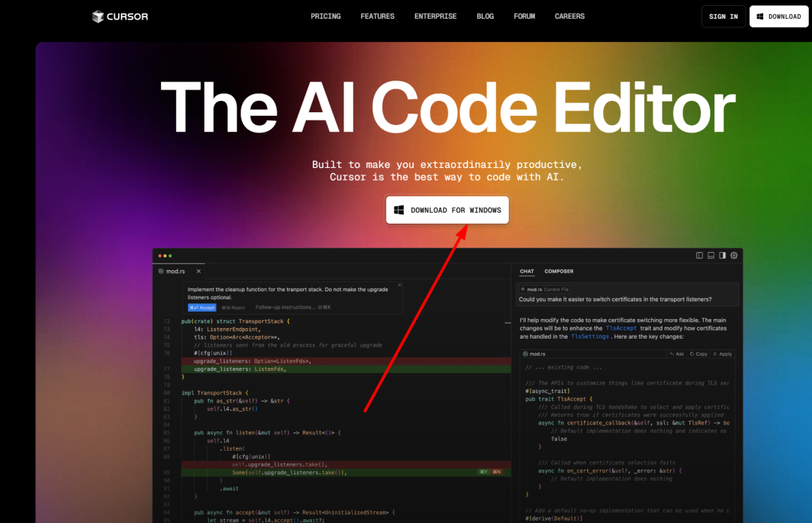Click the Sign In button

(723, 17)
